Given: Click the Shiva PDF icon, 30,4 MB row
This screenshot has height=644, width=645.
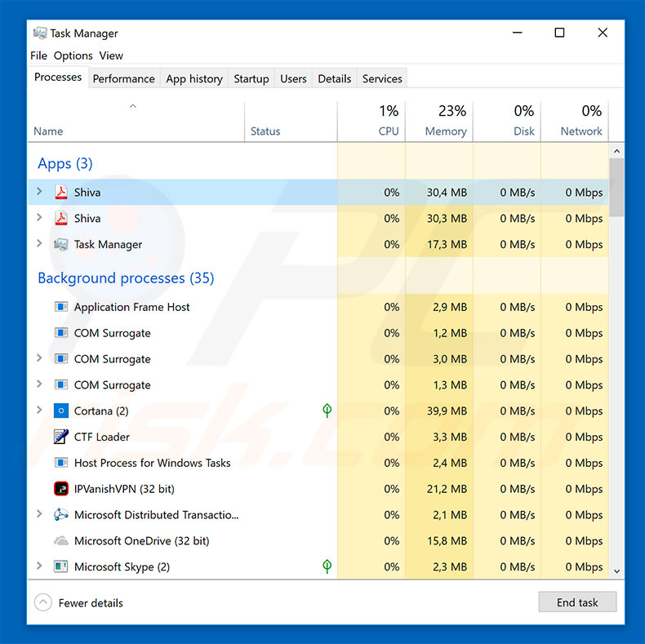Looking at the screenshot, I should click(61, 192).
